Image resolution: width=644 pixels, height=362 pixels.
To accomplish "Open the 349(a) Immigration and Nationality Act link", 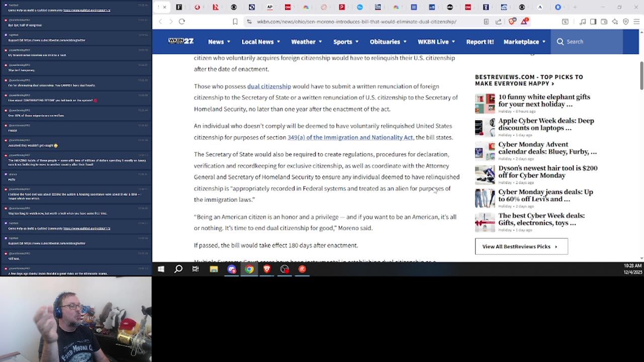I will [350, 137].
